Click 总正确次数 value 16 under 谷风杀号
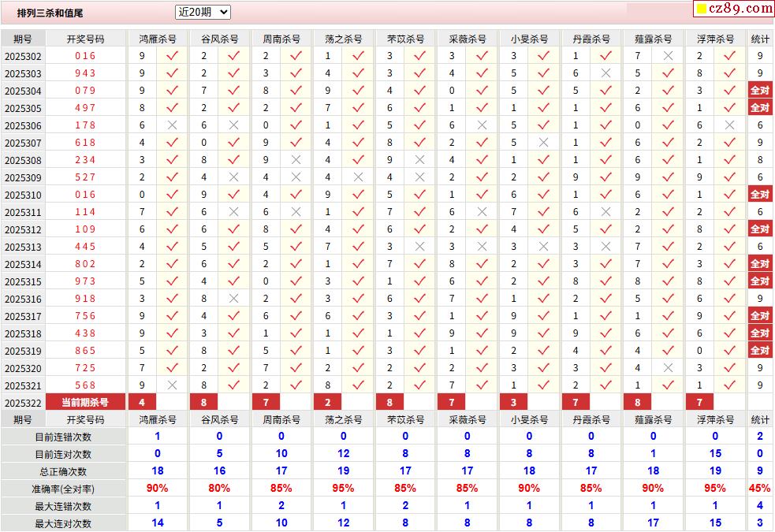 click(219, 471)
